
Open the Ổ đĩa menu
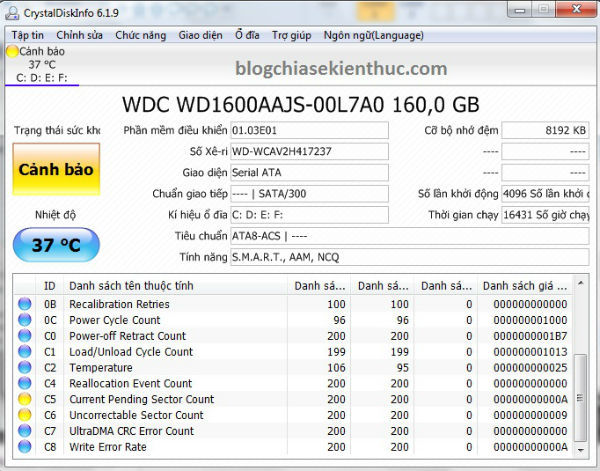click(x=247, y=35)
